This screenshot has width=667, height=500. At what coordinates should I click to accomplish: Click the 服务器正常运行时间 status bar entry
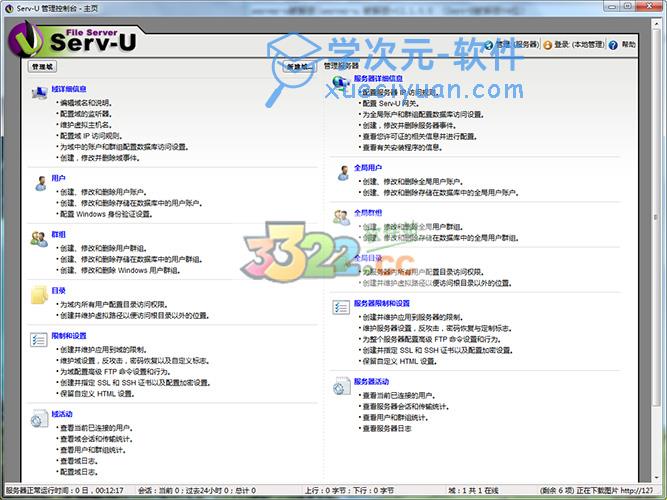(x=65, y=491)
